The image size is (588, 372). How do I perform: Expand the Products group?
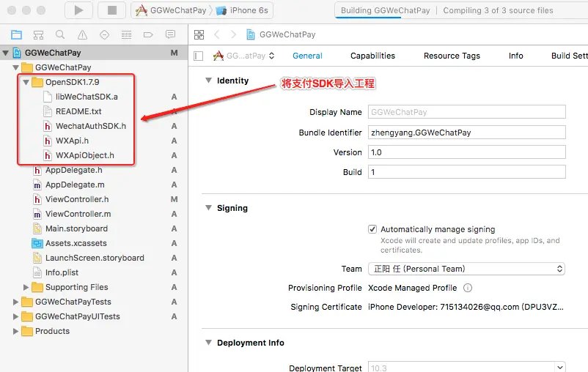tap(15, 331)
